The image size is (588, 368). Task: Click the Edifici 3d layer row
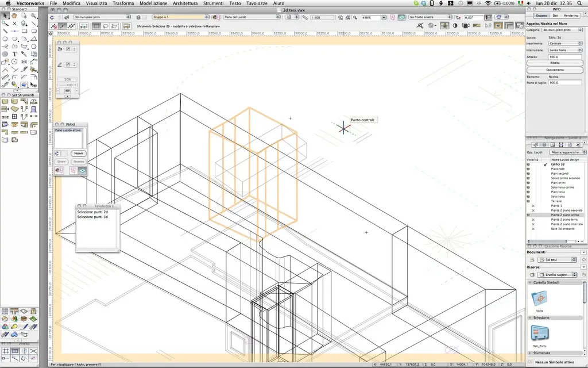click(x=555, y=164)
